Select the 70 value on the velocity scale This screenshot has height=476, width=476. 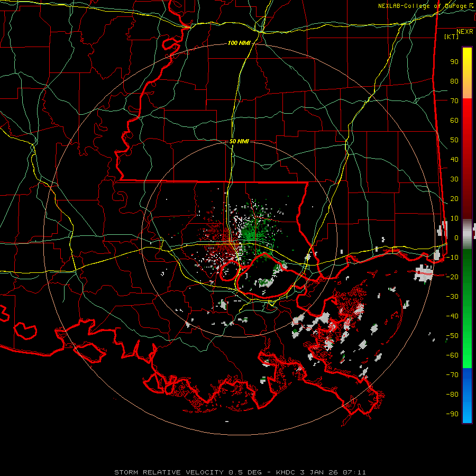(x=454, y=101)
